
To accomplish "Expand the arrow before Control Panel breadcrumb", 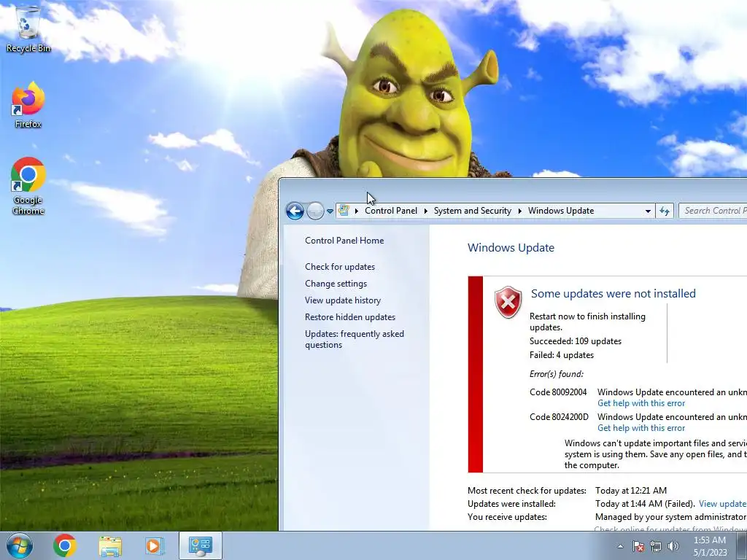I will pyautogui.click(x=356, y=211).
